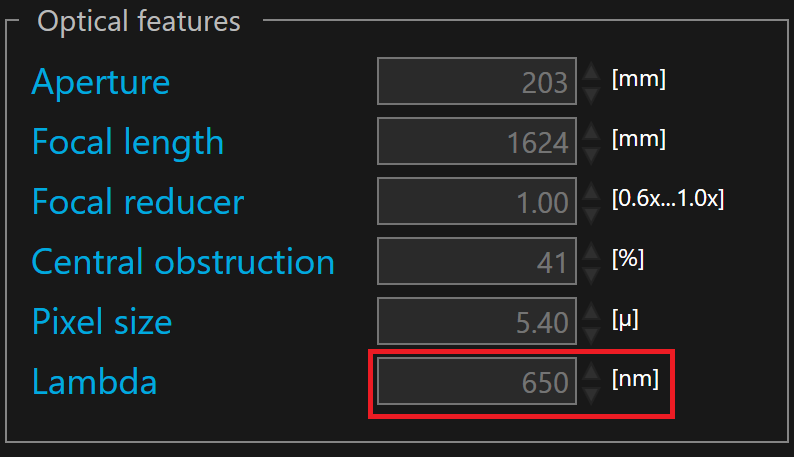The width and height of the screenshot is (794, 457).
Task: Click the Focal reducer value field
Action: 477,201
